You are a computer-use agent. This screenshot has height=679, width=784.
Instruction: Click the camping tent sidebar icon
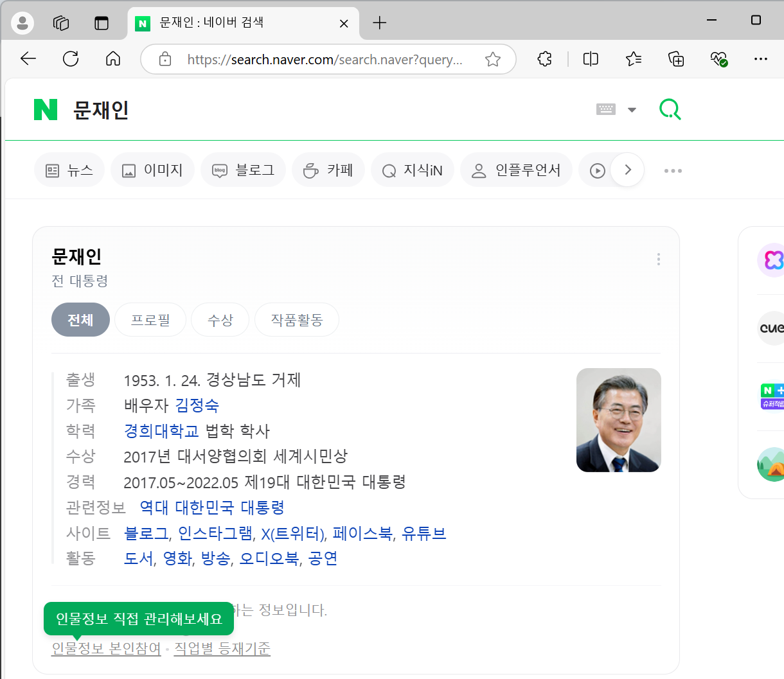pos(771,464)
